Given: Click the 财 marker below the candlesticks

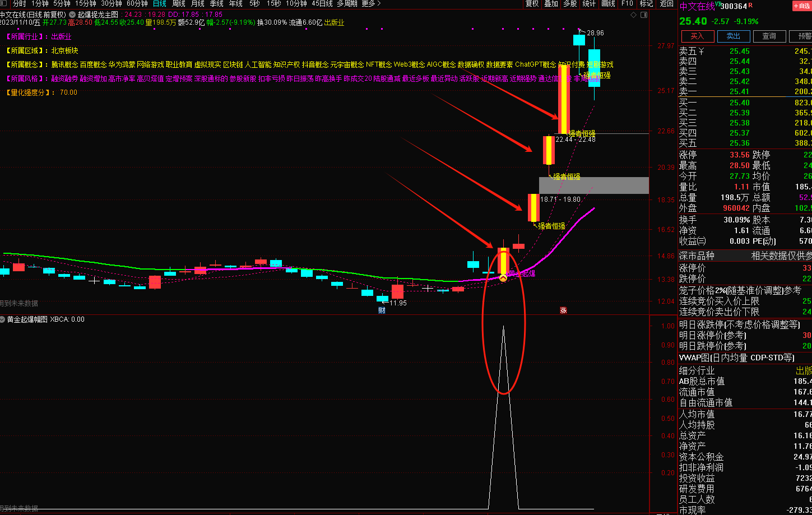Looking at the screenshot, I should point(382,310).
